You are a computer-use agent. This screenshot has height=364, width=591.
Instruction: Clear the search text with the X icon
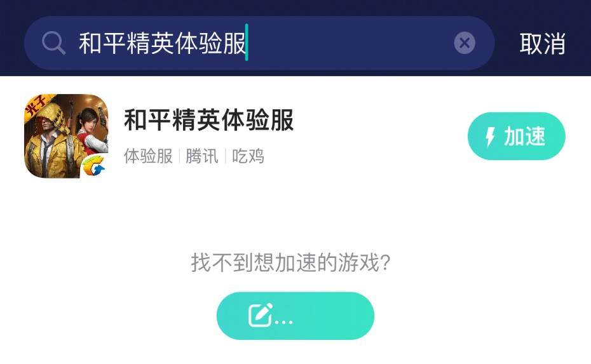465,43
